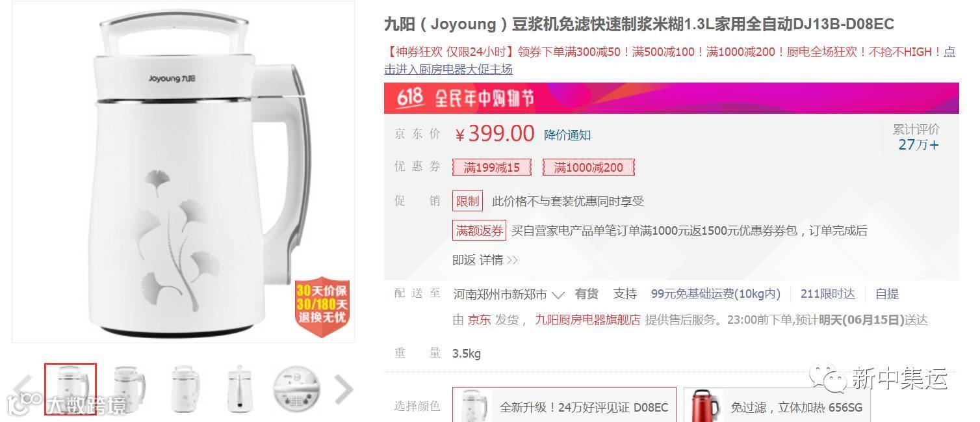Open the main Joyoung product image
The height and width of the screenshot is (422, 980).
(183, 172)
